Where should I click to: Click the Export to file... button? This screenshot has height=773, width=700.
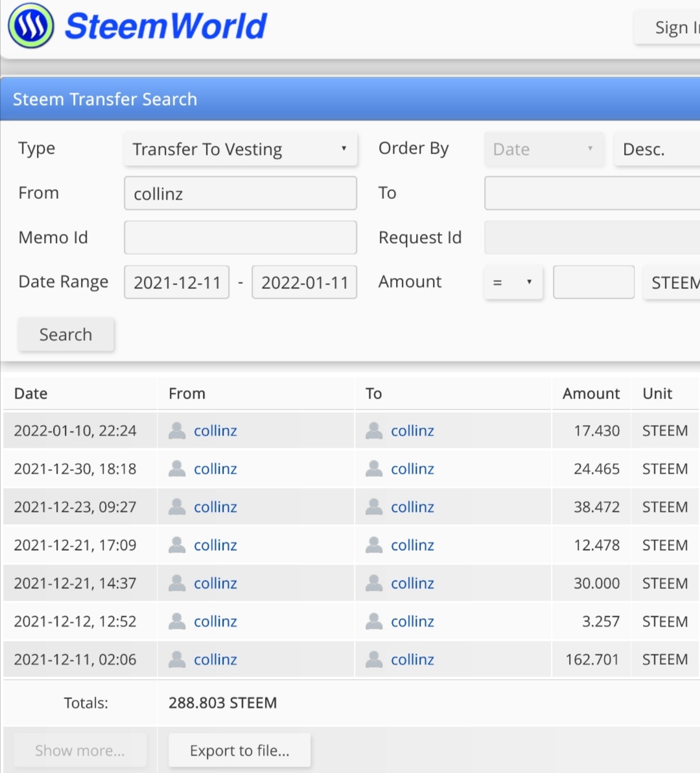click(x=240, y=750)
